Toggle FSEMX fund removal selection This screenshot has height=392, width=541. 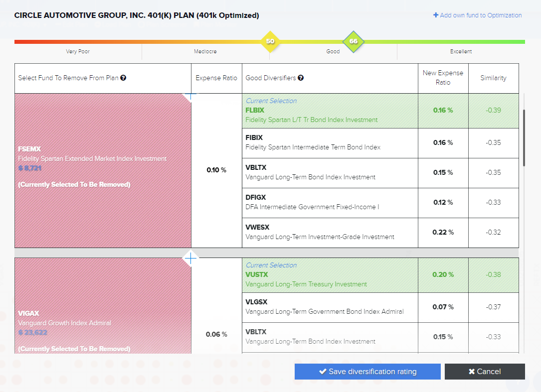pyautogui.click(x=103, y=170)
